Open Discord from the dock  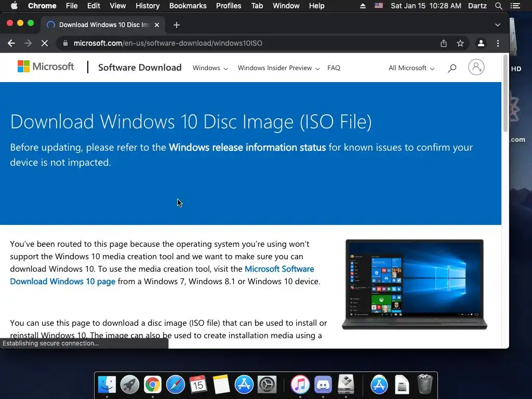pyautogui.click(x=323, y=384)
